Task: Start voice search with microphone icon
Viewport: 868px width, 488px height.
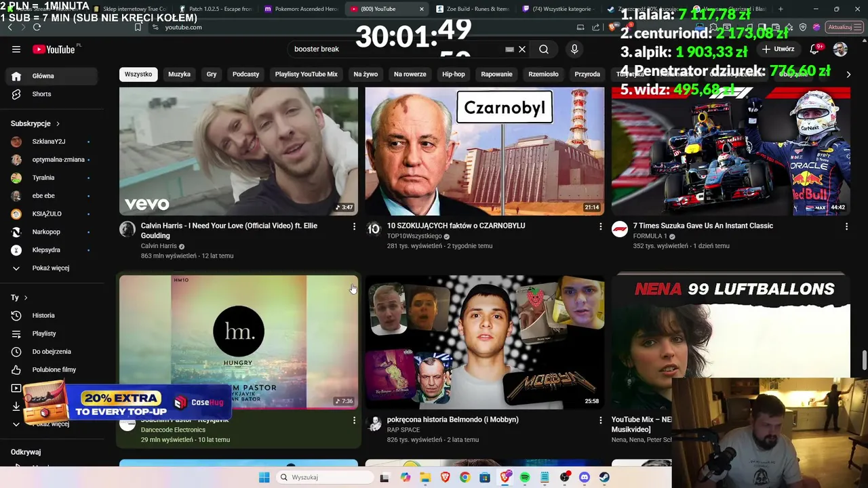Action: click(574, 49)
